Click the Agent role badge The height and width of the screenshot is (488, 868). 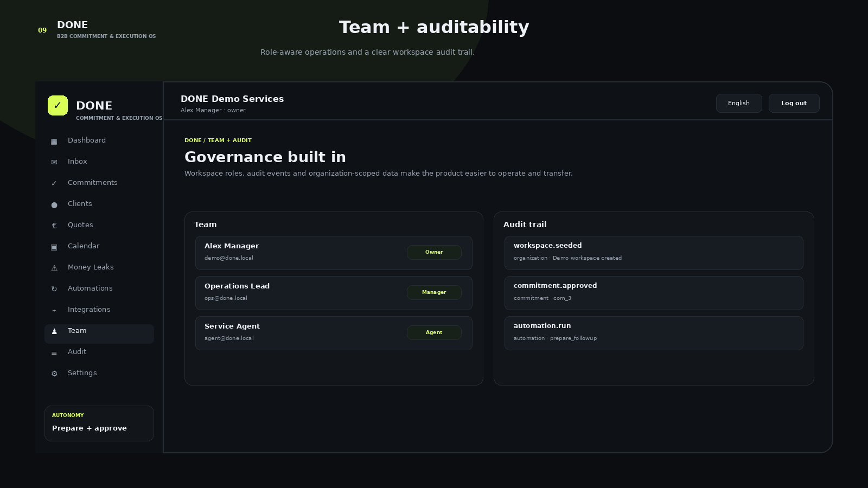point(434,332)
